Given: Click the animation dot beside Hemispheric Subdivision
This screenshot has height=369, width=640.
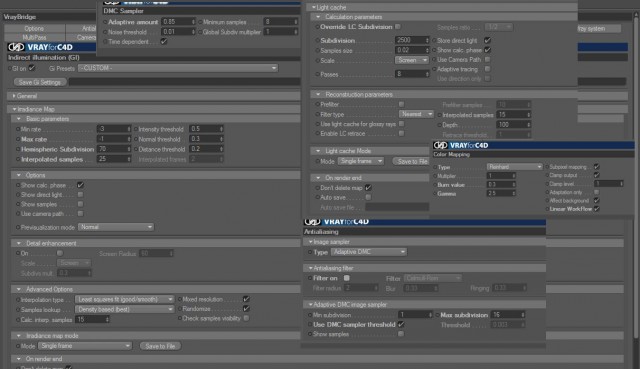Looking at the screenshot, I should click(x=18, y=149).
